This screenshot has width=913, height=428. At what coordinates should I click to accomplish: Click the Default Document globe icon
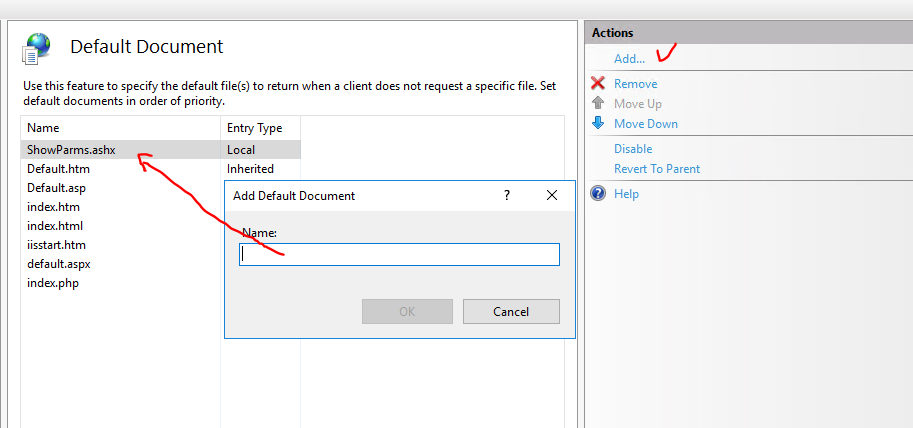(36, 48)
